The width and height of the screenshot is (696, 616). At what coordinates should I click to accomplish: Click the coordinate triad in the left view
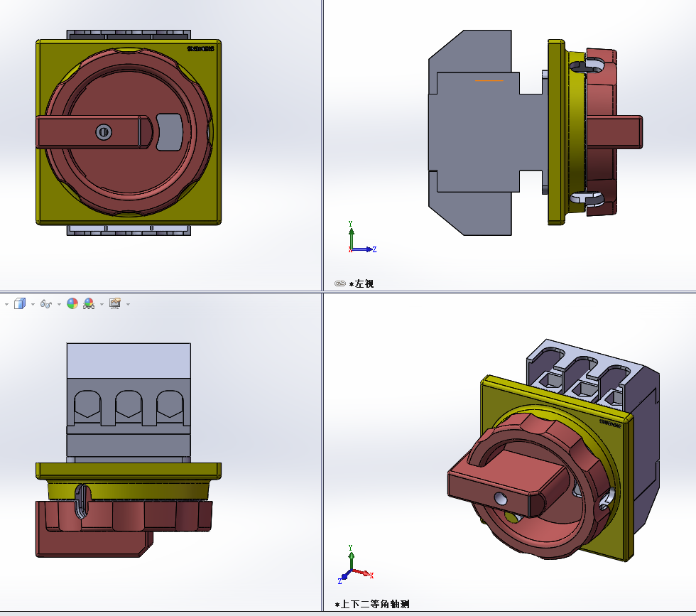361,237
